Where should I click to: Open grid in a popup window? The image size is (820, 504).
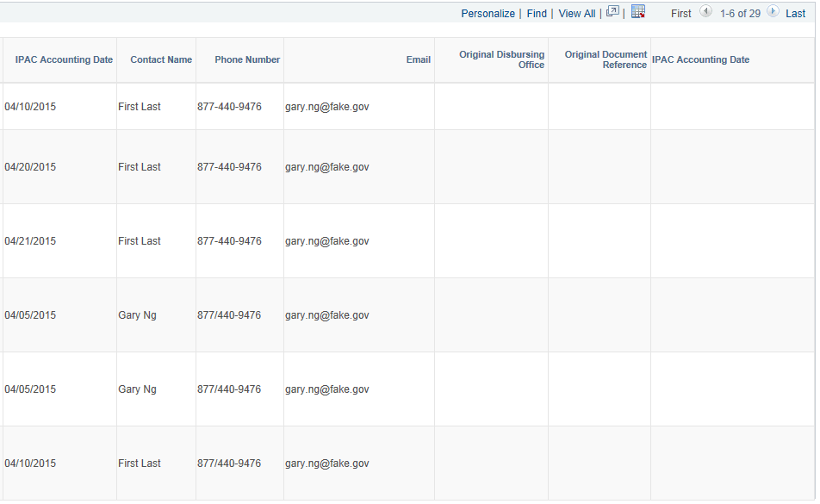point(612,10)
